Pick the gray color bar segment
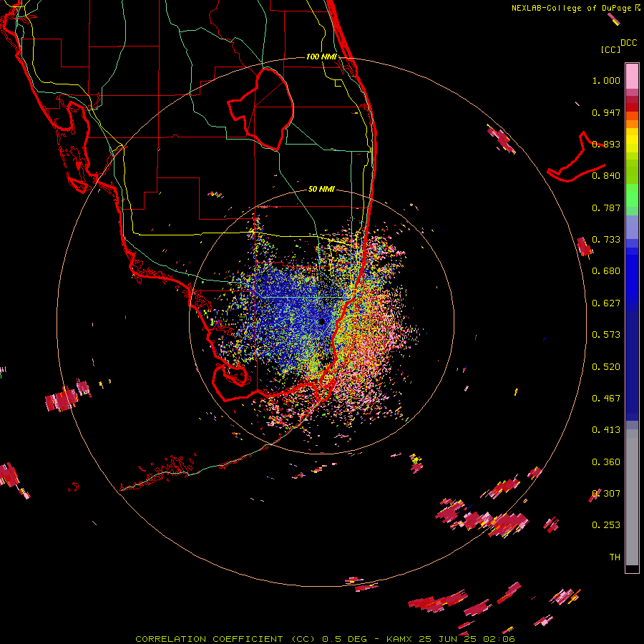This screenshot has width=644, height=644. pyautogui.click(x=632, y=497)
